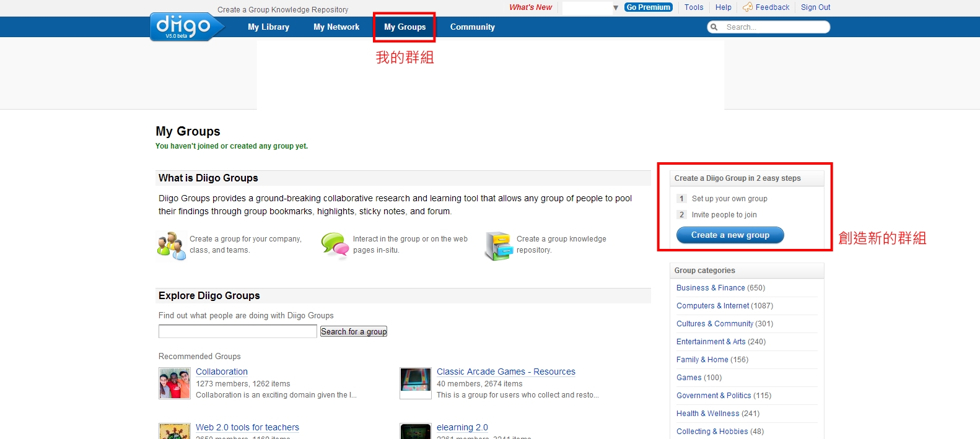The height and width of the screenshot is (439, 980).
Task: Click the What's New link
Action: coord(530,7)
